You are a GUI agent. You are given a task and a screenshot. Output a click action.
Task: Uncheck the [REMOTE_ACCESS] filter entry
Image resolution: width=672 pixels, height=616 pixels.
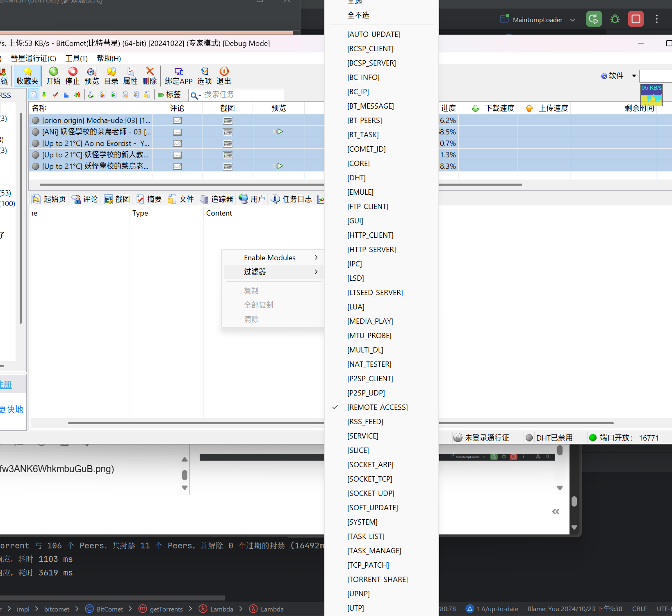(377, 407)
